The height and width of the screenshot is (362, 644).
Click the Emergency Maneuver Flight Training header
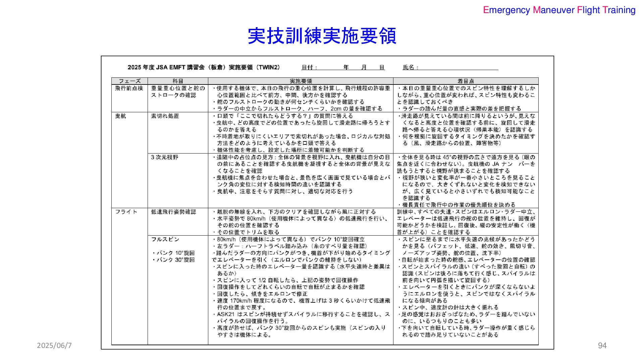(x=559, y=10)
